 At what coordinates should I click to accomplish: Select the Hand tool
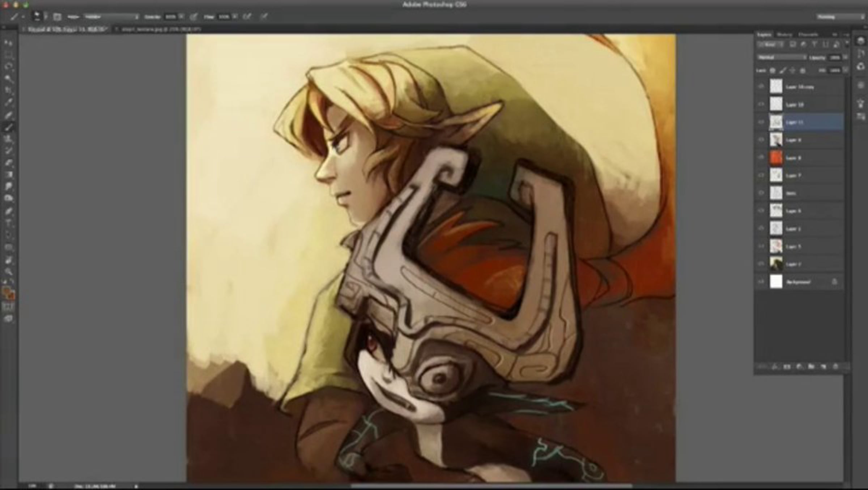coord(9,260)
